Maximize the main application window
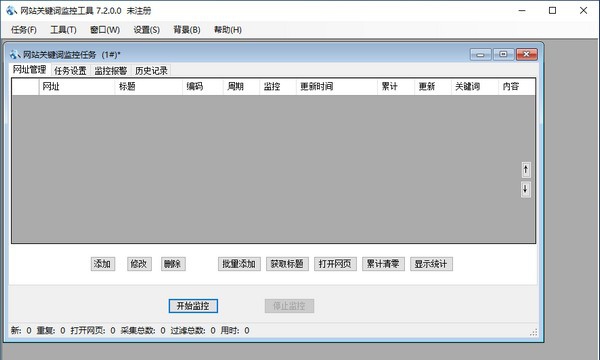This screenshot has height=360, width=600. tap(553, 11)
